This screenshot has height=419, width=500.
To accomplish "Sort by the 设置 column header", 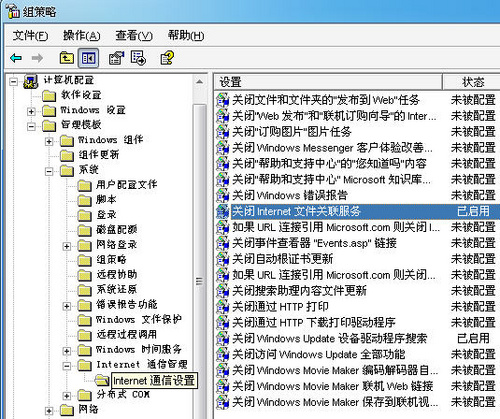I will pos(328,82).
